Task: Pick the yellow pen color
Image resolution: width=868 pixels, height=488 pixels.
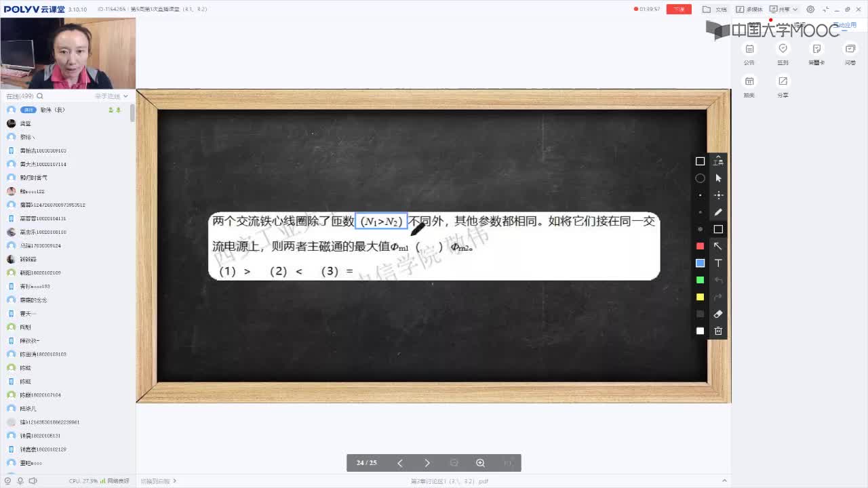Action: (700, 297)
